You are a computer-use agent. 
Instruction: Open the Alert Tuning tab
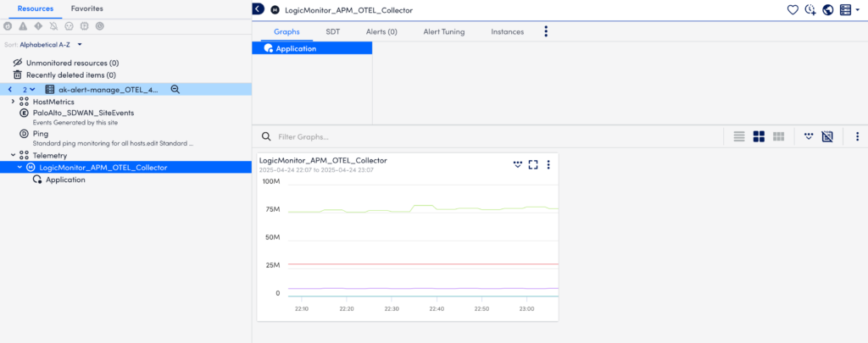click(x=444, y=31)
